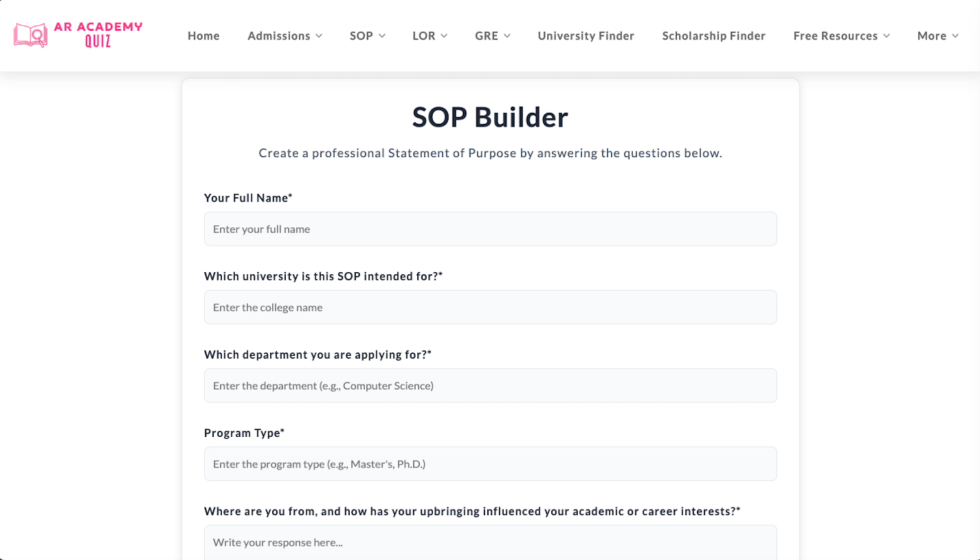This screenshot has width=980, height=560.
Task: Open the More dropdown in the nav bar
Action: (933, 36)
